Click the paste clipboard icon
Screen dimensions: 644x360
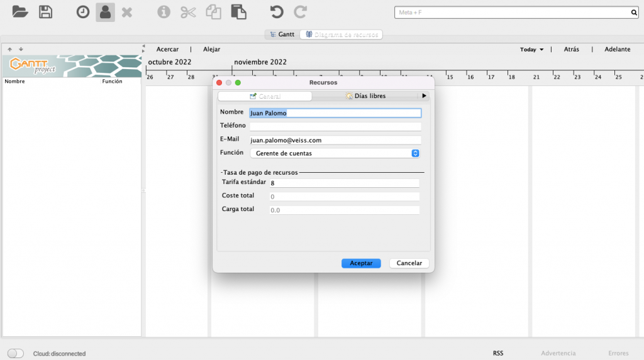point(238,12)
